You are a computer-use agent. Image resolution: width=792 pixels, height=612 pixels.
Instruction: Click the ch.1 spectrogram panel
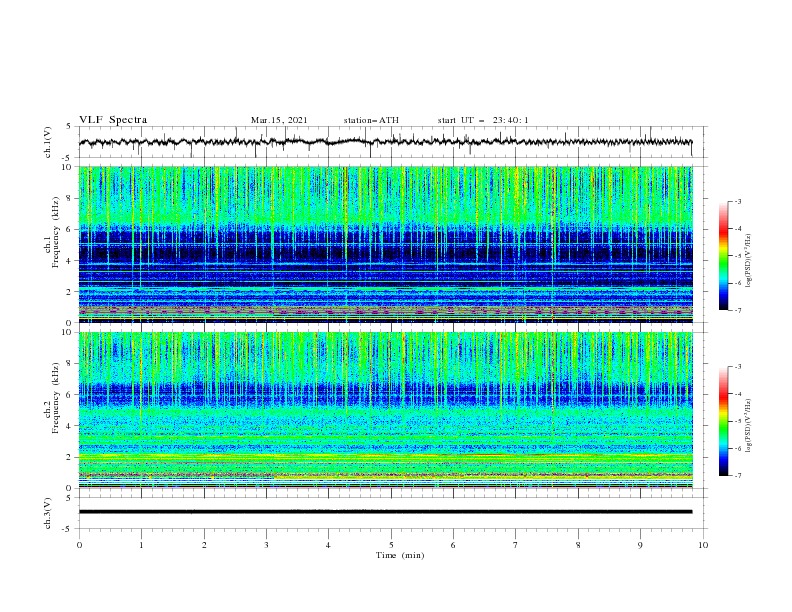(386, 244)
